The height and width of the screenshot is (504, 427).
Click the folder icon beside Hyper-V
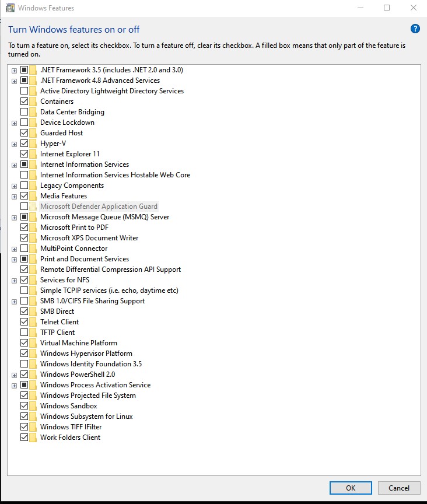pyautogui.click(x=33, y=143)
